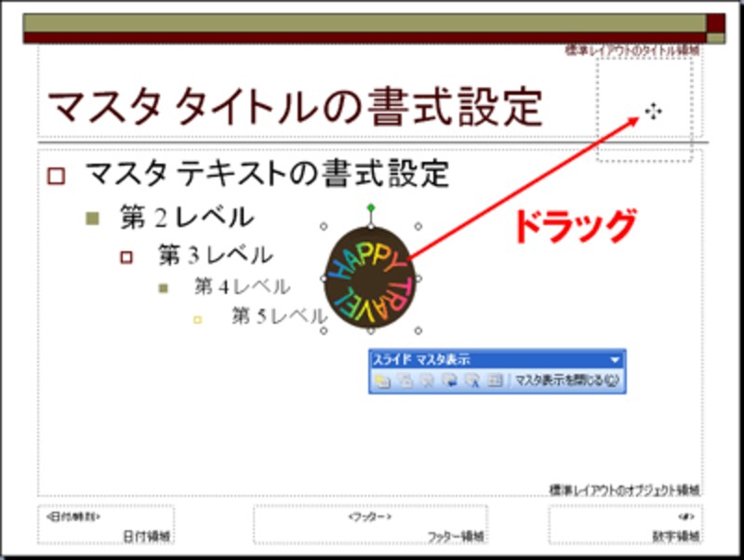Click the 第 2 レベル text line

pyautogui.click(x=187, y=218)
